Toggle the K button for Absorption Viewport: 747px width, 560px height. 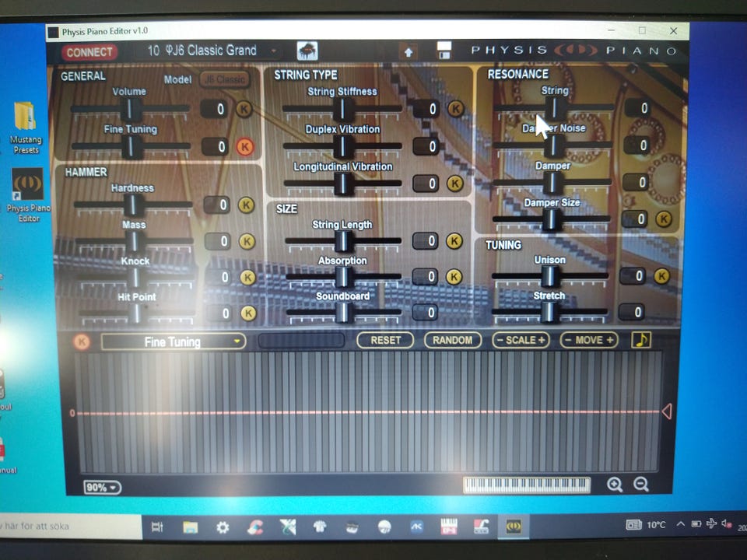pos(454,277)
